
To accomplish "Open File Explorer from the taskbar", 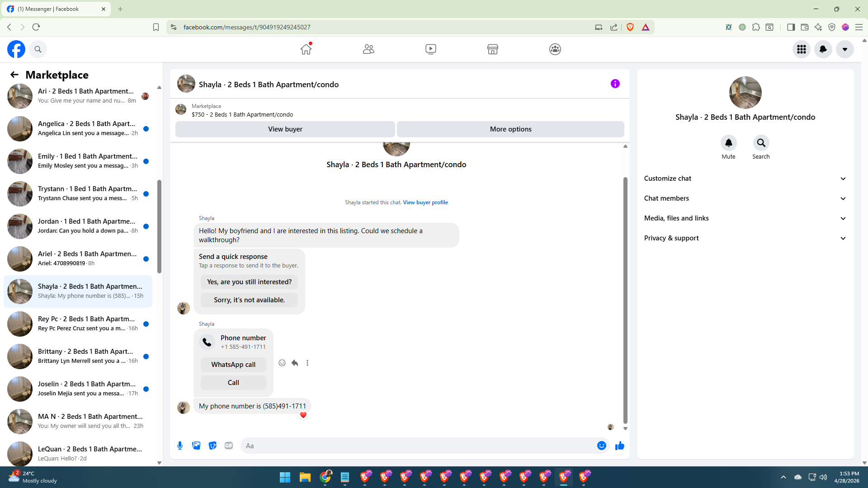I will (305, 477).
